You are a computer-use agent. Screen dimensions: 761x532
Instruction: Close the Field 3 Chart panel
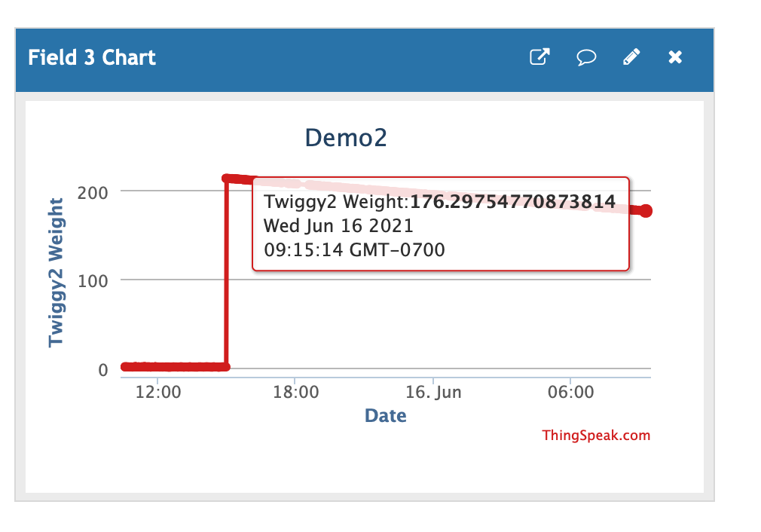tap(675, 57)
